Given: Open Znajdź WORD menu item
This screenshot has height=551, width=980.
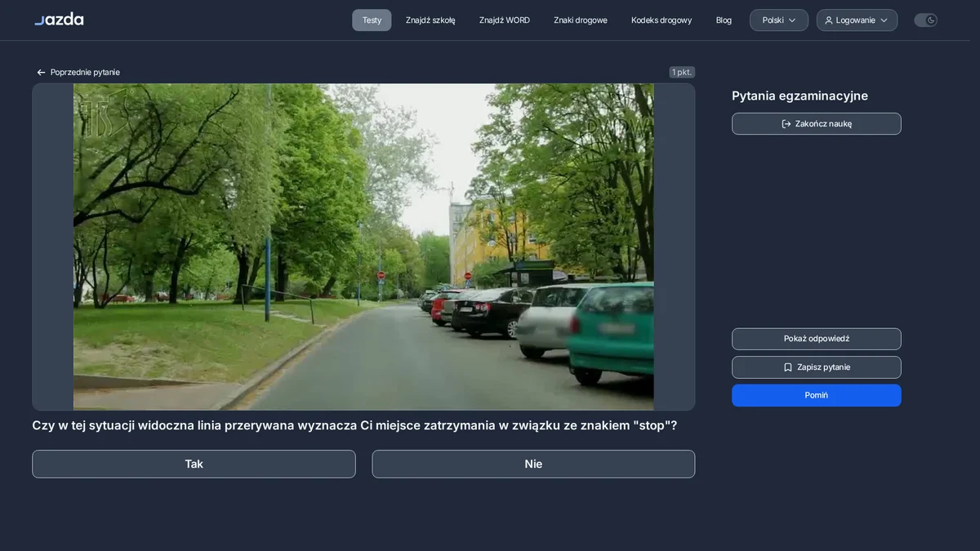Looking at the screenshot, I should (x=505, y=20).
